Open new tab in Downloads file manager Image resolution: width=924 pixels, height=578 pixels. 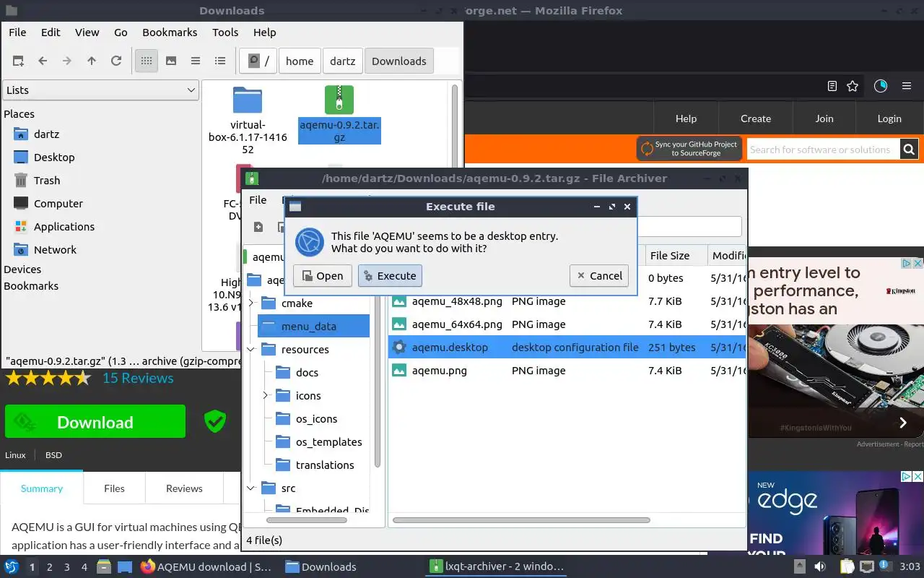pyautogui.click(x=18, y=61)
